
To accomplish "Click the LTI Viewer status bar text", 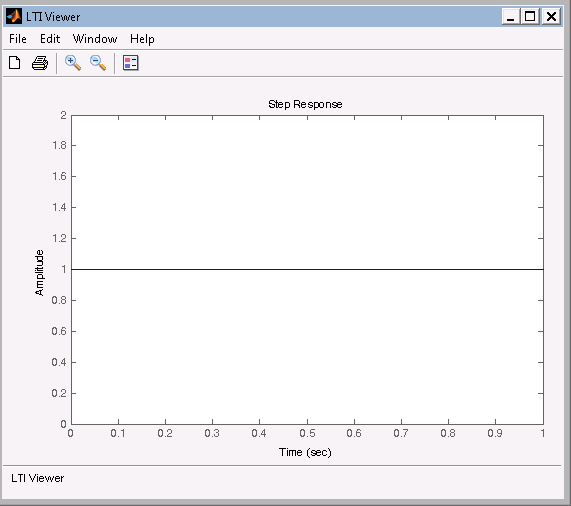I will [x=38, y=478].
